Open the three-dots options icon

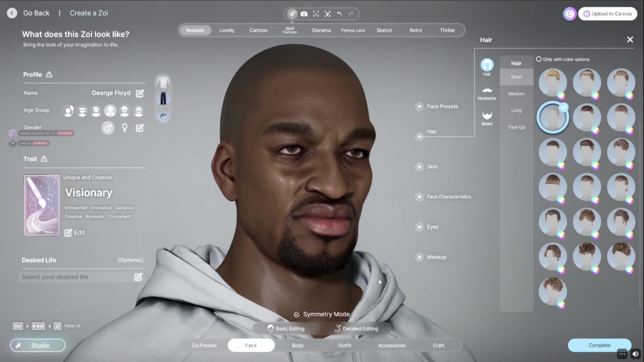[x=622, y=354]
